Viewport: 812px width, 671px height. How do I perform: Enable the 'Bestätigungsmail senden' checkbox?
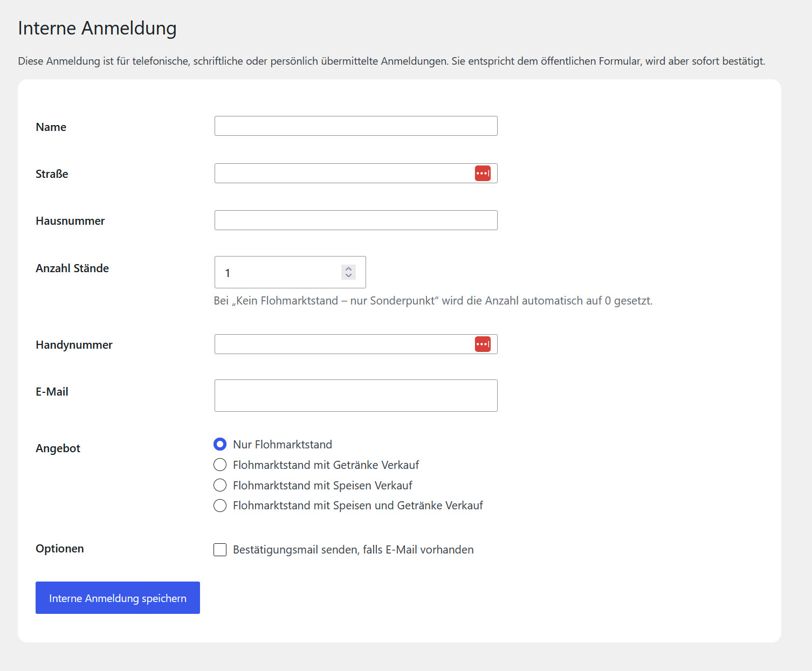point(220,550)
